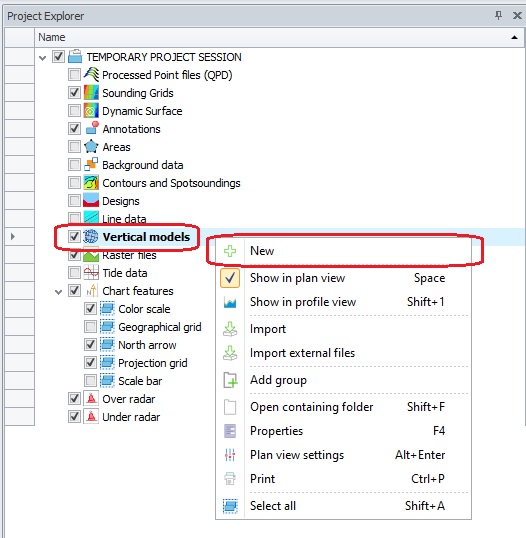This screenshot has width=526, height=538.
Task: Click the Annotations pin icon
Action: coord(91,129)
